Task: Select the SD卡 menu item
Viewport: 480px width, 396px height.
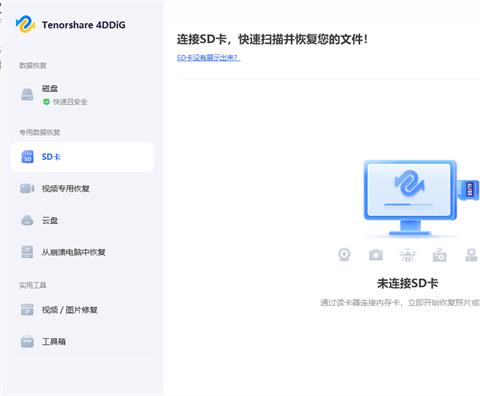Action: pos(82,157)
